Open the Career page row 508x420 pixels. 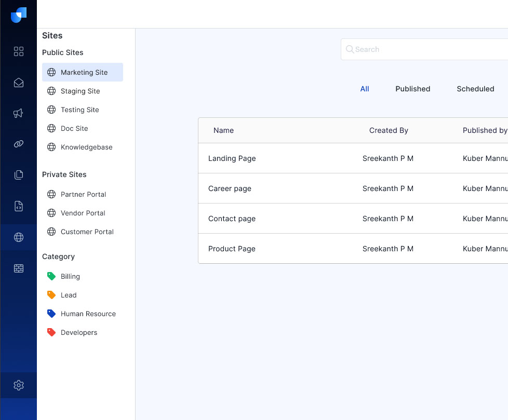353,188
